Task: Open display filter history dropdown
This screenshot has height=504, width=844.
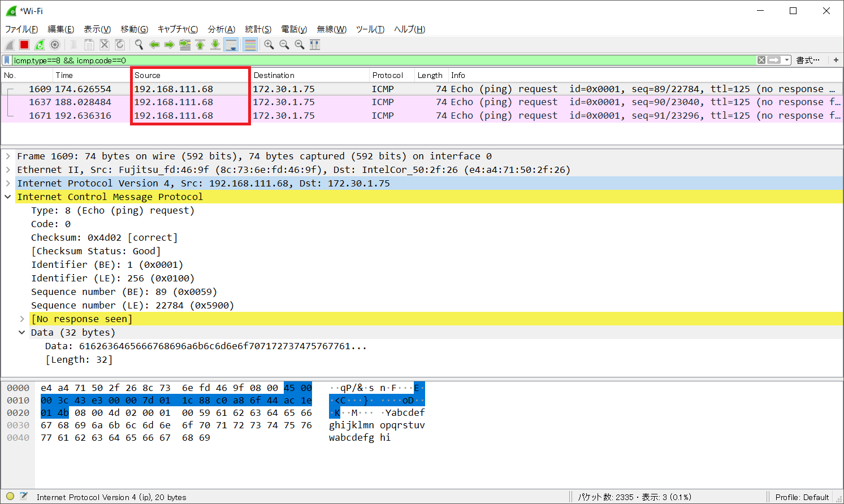Action: (787, 60)
